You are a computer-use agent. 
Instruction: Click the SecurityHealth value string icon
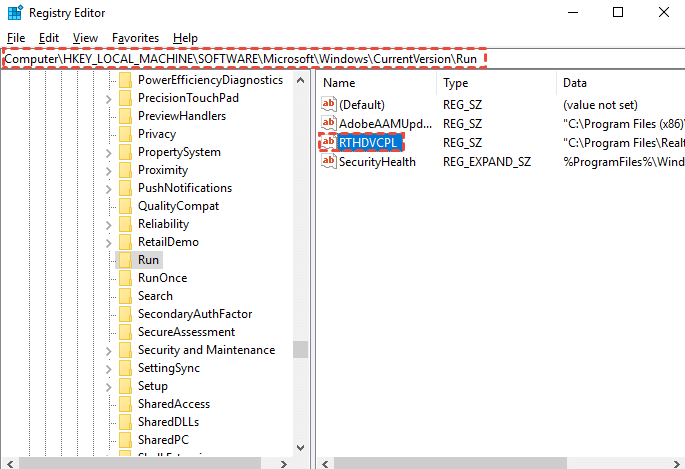(329, 161)
